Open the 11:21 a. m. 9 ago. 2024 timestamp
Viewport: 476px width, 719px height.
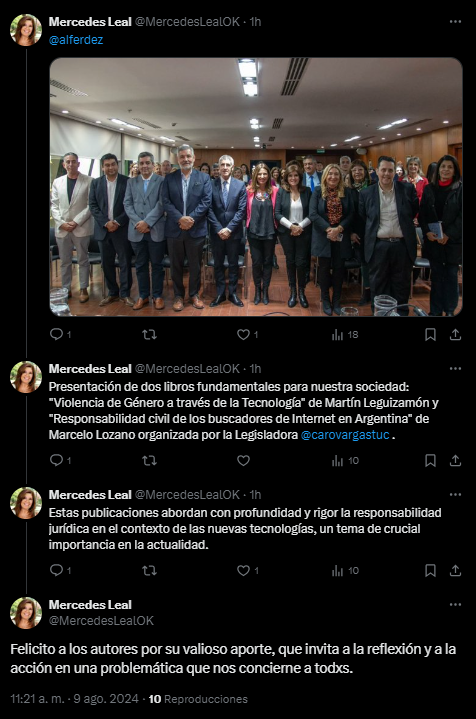(74, 699)
